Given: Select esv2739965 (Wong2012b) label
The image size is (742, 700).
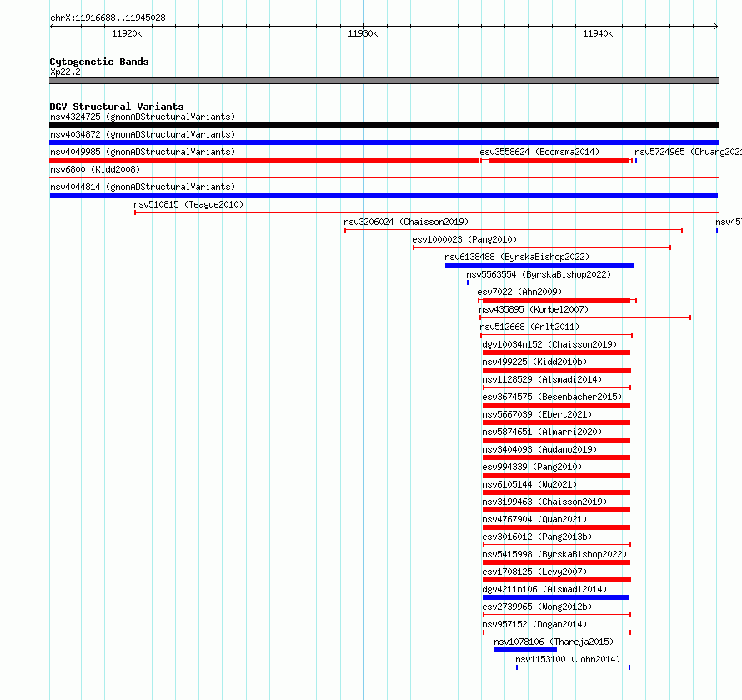Looking at the screenshot, I should coord(537,607).
